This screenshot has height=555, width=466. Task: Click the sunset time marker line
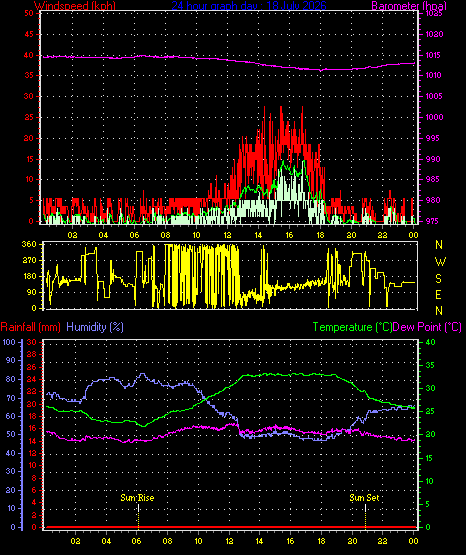click(365, 516)
